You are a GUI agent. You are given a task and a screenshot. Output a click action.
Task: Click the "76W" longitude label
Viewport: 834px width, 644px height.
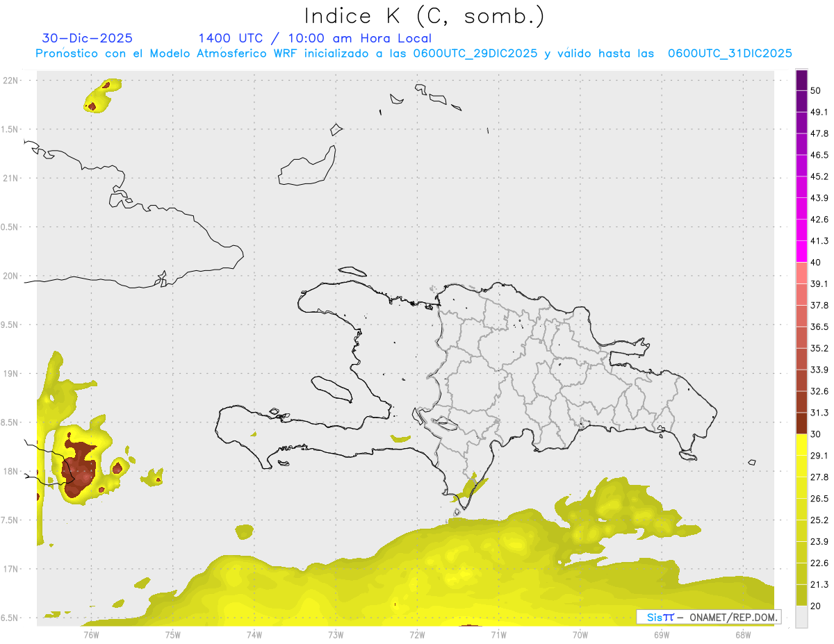(x=91, y=634)
